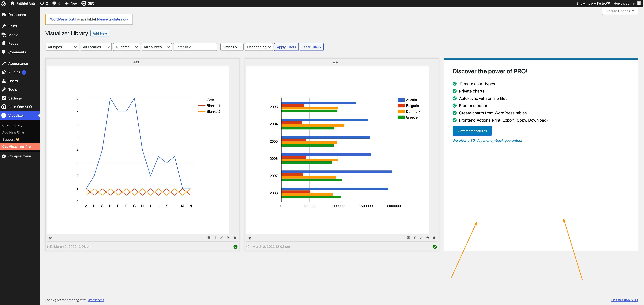Open the All types dropdown

click(x=62, y=47)
